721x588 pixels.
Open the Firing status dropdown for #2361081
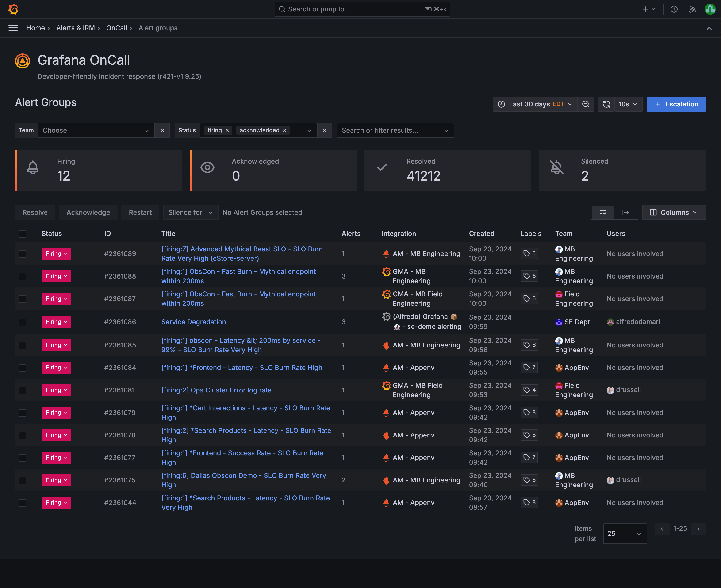56,390
